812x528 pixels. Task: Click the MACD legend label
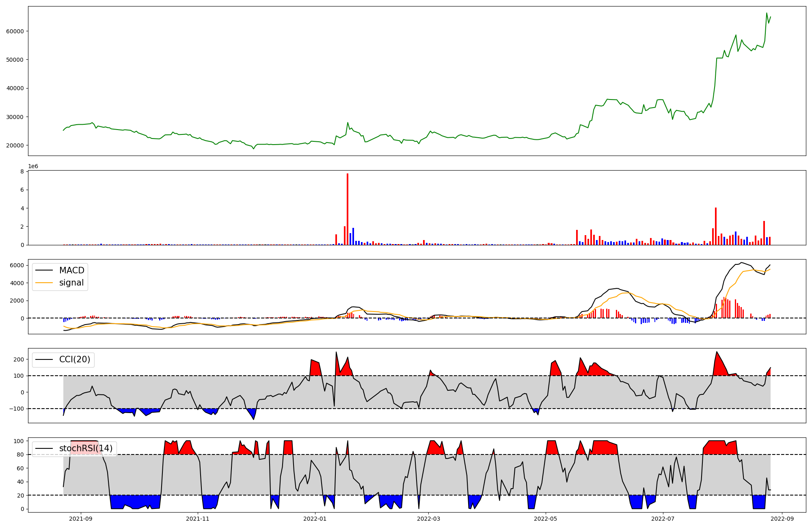(x=71, y=270)
